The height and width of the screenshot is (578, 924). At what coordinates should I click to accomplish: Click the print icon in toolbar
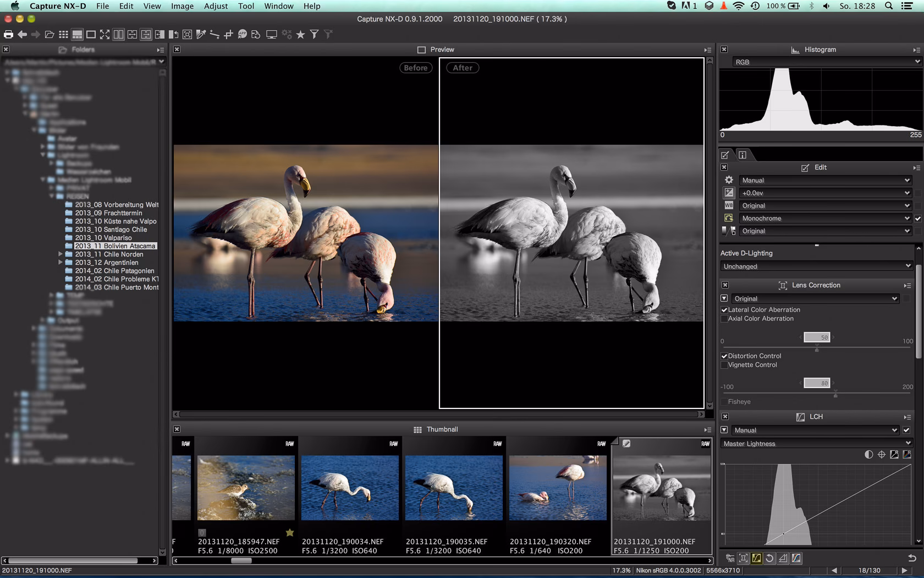8,35
